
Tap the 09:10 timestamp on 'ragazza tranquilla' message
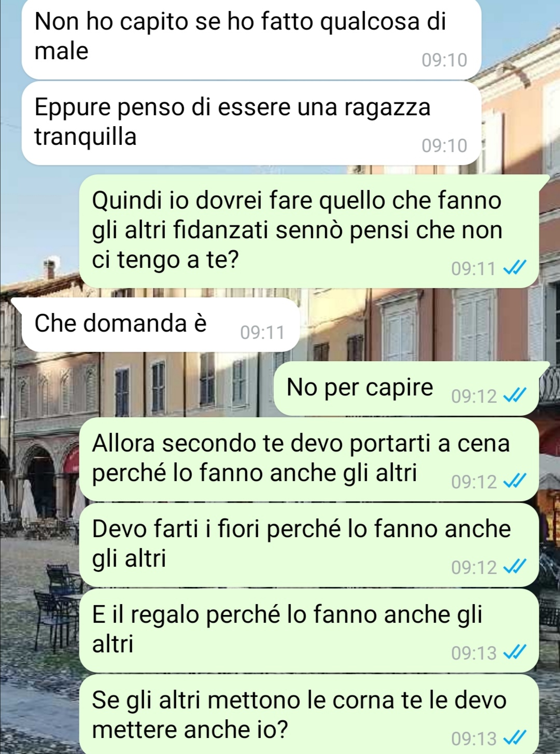pyautogui.click(x=444, y=146)
